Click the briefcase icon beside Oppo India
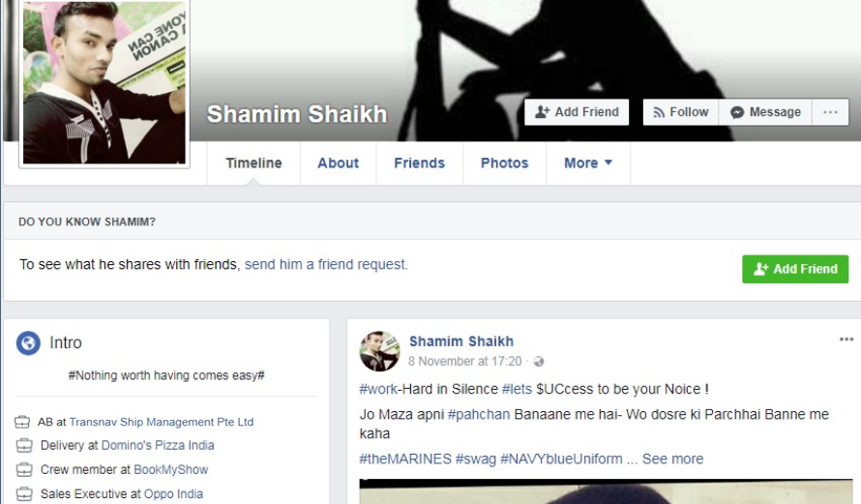Screen dimensions: 861x504 [x=24, y=493]
